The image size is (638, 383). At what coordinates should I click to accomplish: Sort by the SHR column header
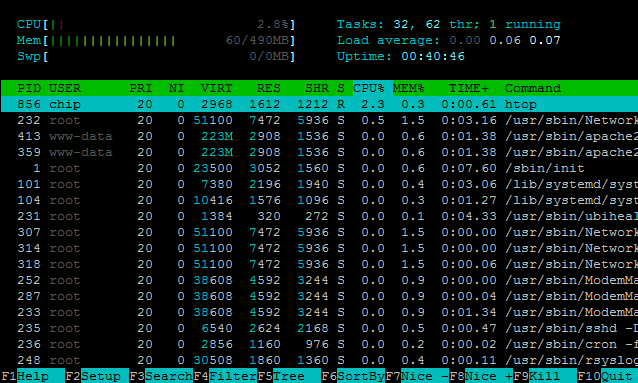(317, 88)
